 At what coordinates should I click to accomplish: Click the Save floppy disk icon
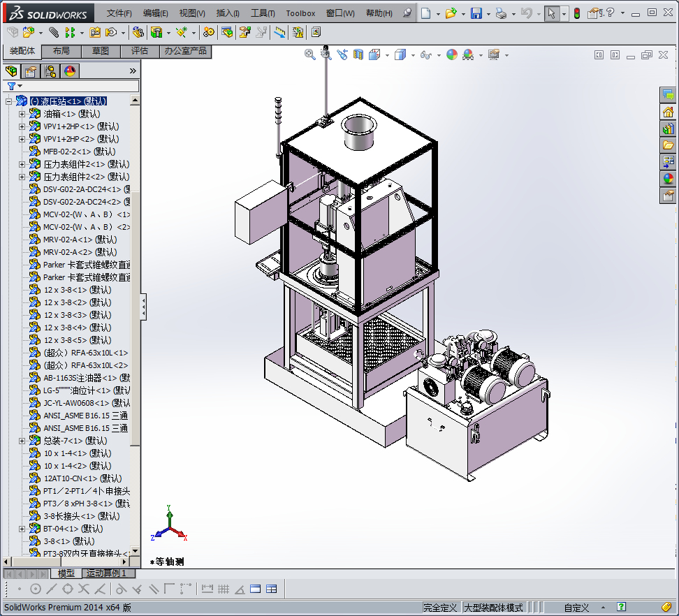point(476,13)
